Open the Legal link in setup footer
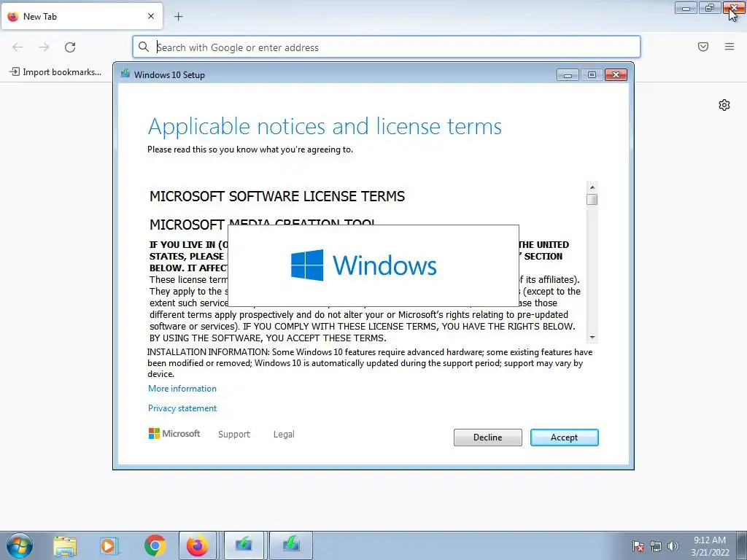747x560 pixels. click(284, 435)
